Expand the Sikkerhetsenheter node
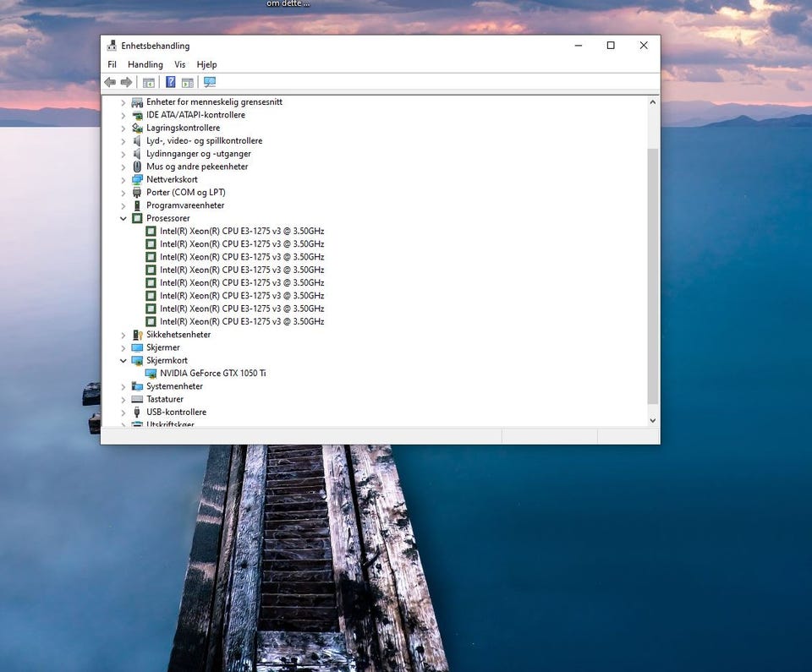Screen dimensions: 812x672 (123, 335)
